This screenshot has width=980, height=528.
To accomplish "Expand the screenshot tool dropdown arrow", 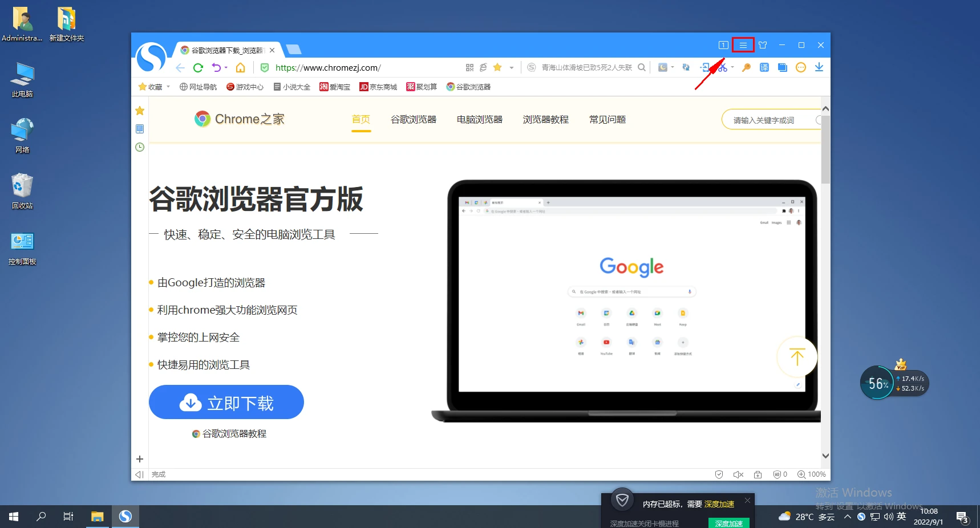I will tap(732, 67).
